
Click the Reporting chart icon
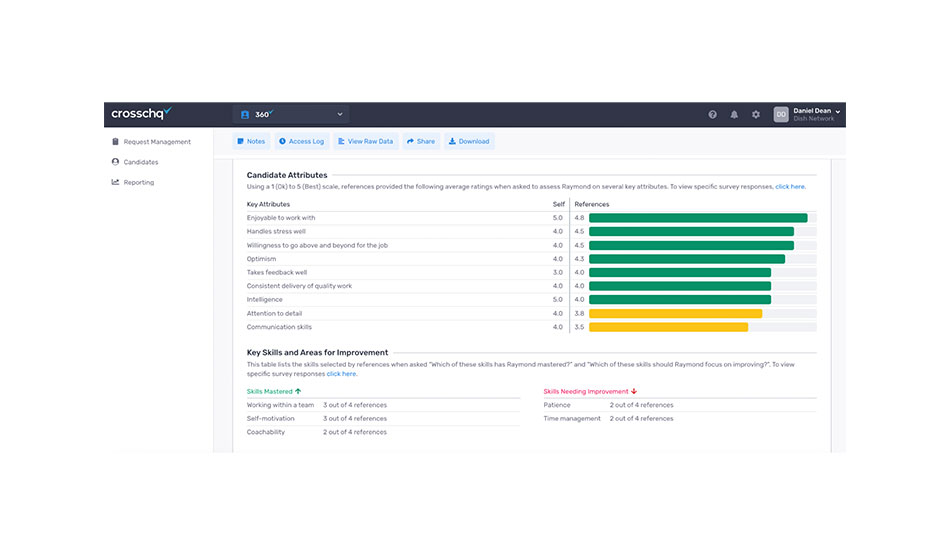point(116,182)
